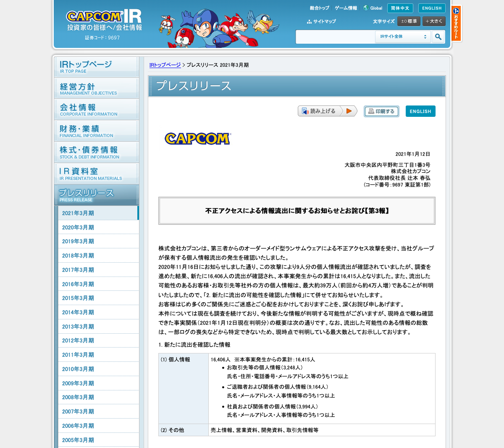Select 2010年3月期 in sidebar list
This screenshot has height=448, width=504.
click(98, 369)
